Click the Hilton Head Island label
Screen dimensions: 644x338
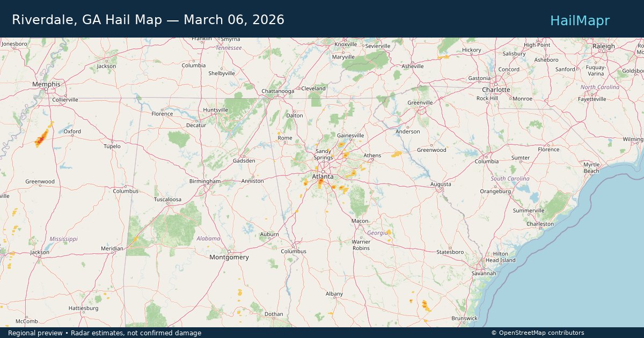pyautogui.click(x=501, y=257)
